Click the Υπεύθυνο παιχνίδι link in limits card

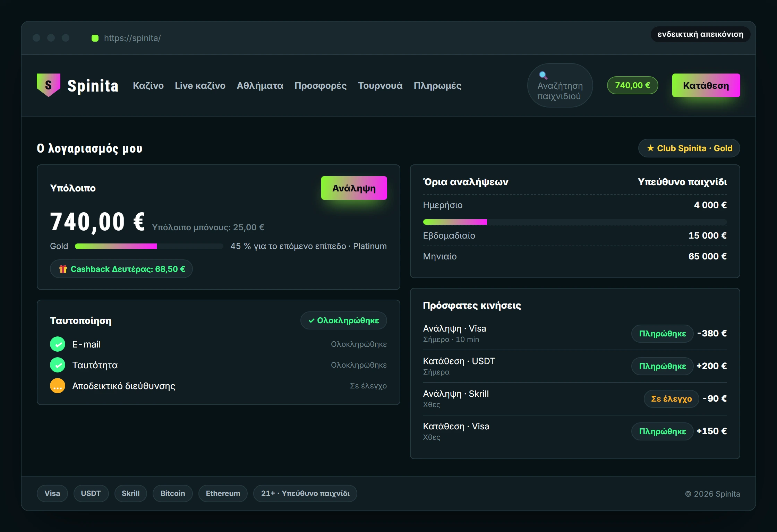click(682, 182)
